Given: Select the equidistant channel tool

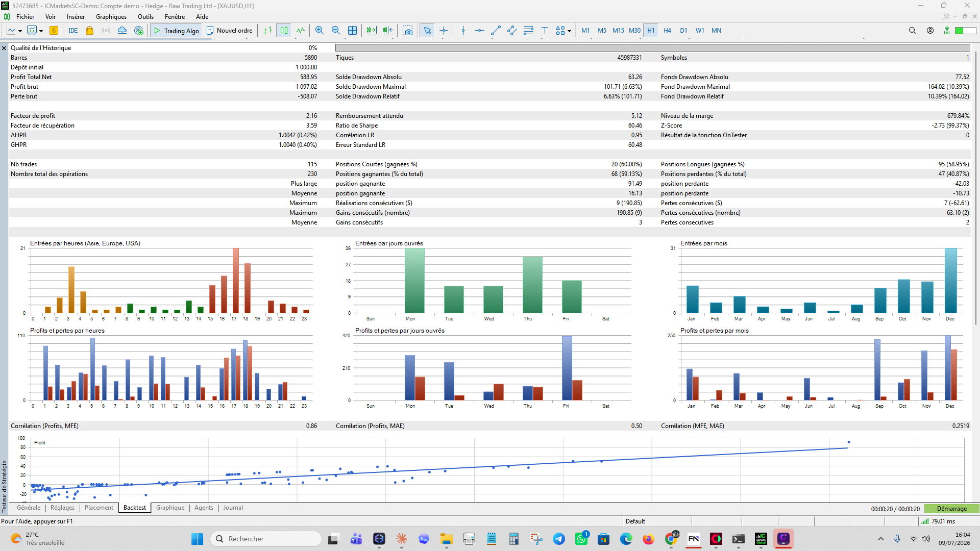Looking at the screenshot, I should tap(512, 31).
